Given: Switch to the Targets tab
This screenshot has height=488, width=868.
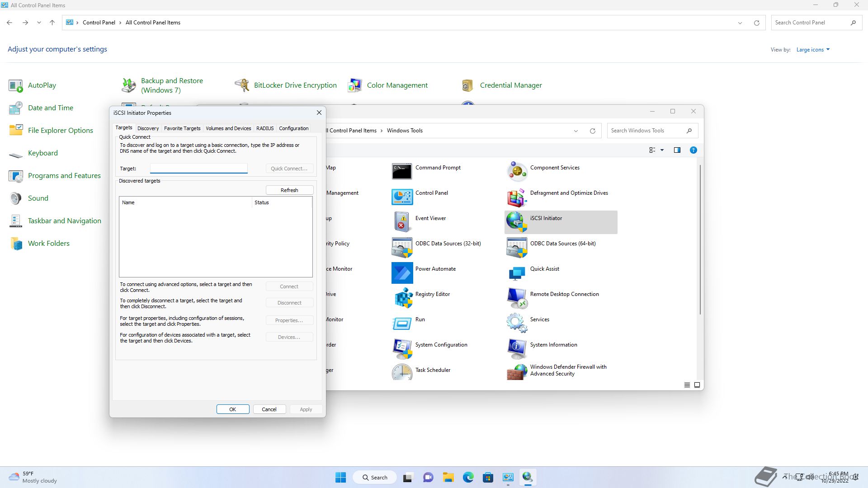Looking at the screenshot, I should coord(123,128).
